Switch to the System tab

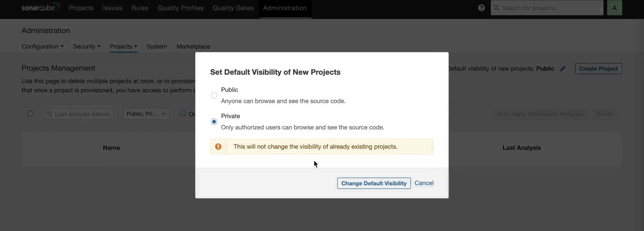157,46
